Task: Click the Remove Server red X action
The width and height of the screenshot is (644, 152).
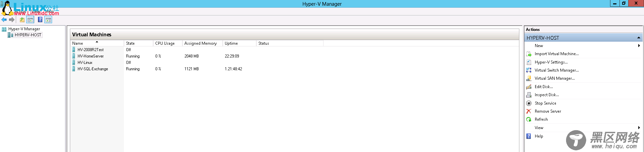Action: point(529,111)
